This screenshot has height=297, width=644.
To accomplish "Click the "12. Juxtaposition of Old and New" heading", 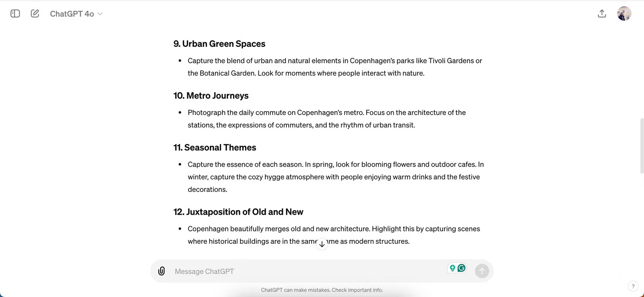I will (238, 212).
